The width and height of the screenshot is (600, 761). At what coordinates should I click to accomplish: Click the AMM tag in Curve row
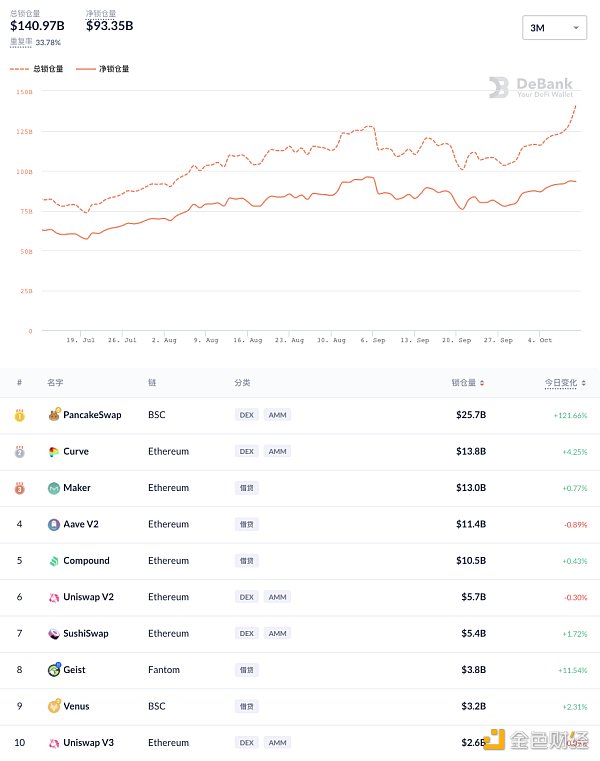[x=277, y=452]
